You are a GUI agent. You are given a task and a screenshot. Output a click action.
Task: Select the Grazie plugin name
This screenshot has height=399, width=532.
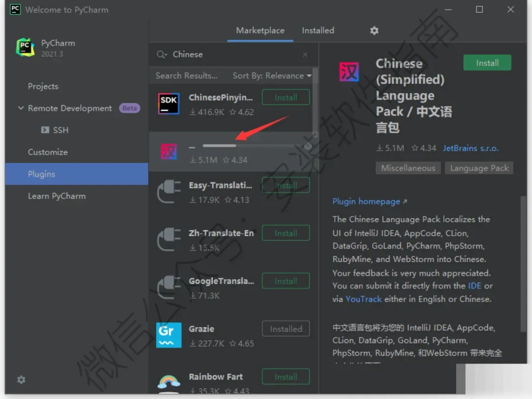(201, 329)
